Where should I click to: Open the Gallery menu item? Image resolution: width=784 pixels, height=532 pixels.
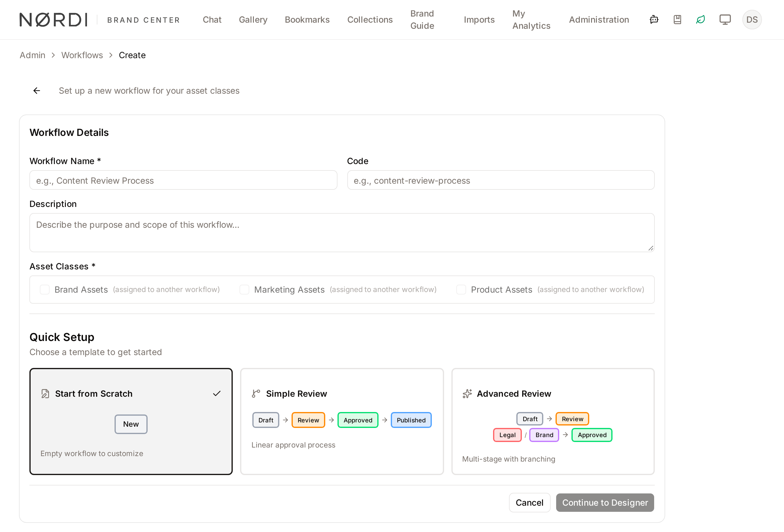(253, 20)
